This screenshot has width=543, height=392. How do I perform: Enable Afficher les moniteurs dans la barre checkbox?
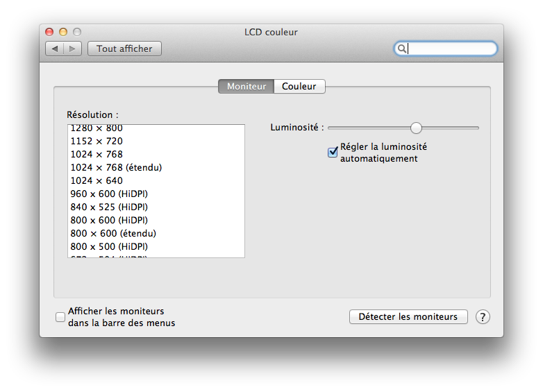pos(60,317)
